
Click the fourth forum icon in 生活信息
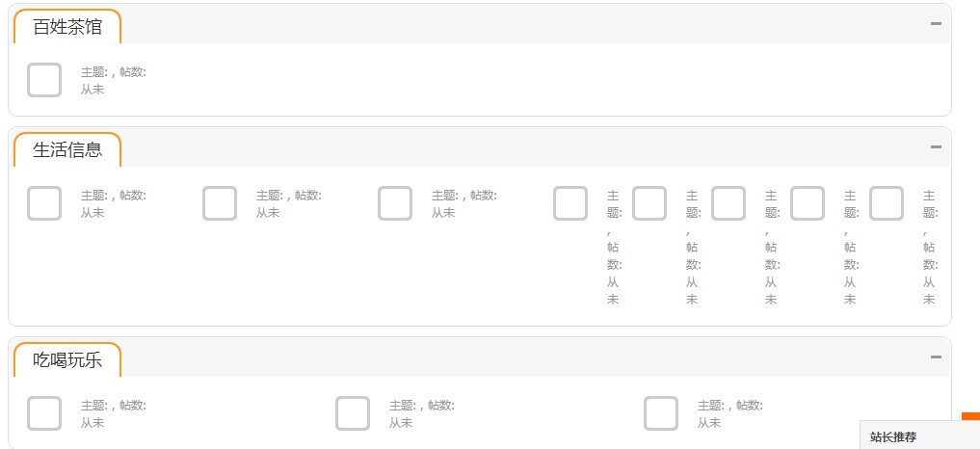coord(570,203)
